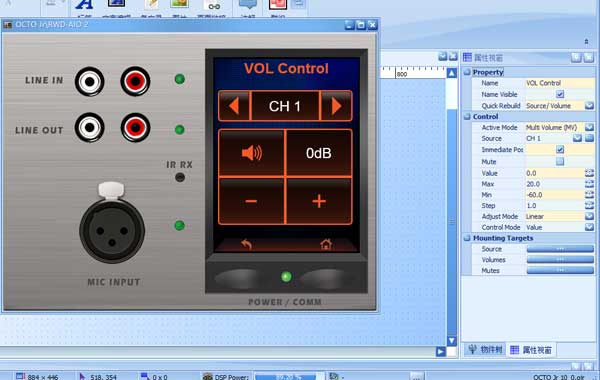This screenshot has width=600, height=380.
Task: Click the Value field showing 0.0
Action: pos(555,173)
